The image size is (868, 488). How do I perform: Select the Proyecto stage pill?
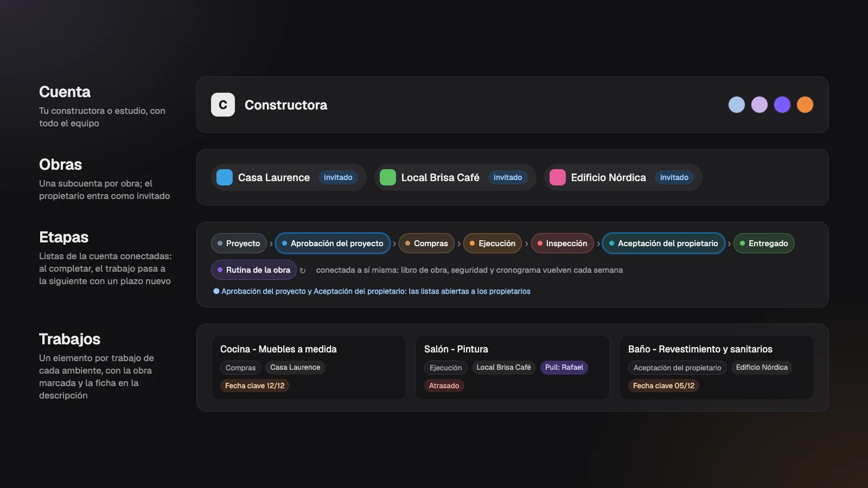(x=239, y=243)
